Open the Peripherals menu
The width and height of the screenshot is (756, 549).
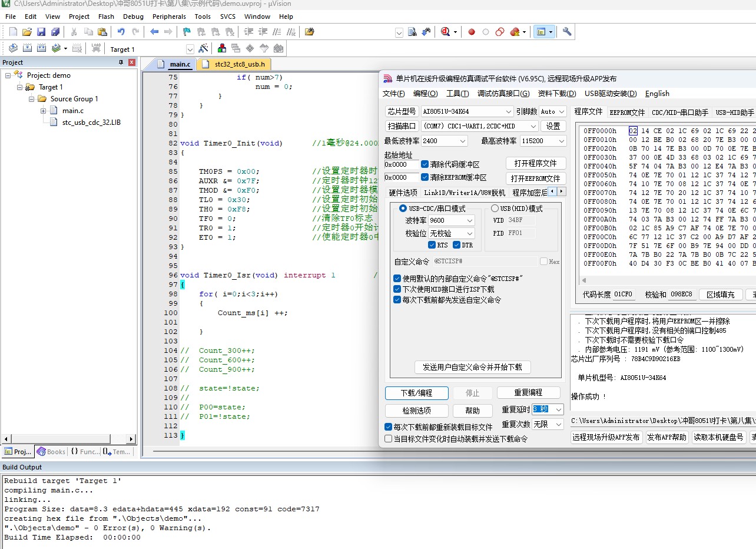coord(168,16)
